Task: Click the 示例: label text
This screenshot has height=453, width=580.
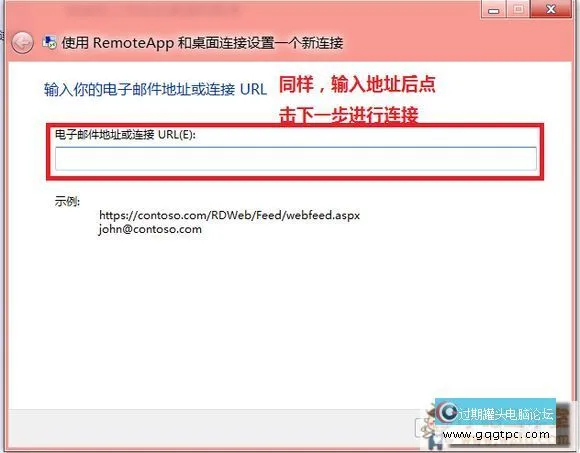Action: (67, 201)
